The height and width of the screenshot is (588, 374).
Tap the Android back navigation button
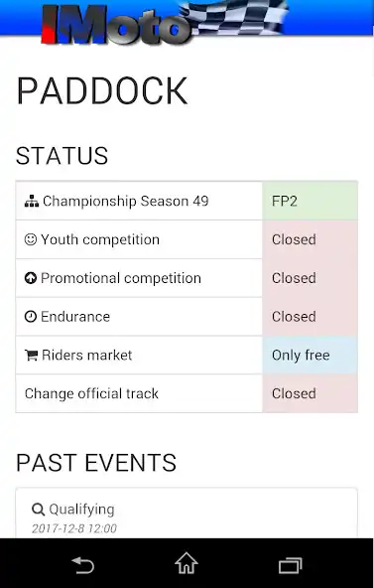82,565
